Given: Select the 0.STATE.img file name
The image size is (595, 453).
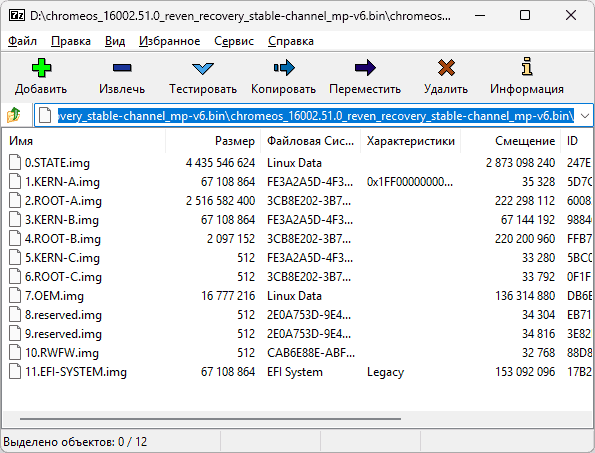Looking at the screenshot, I should point(57,163).
